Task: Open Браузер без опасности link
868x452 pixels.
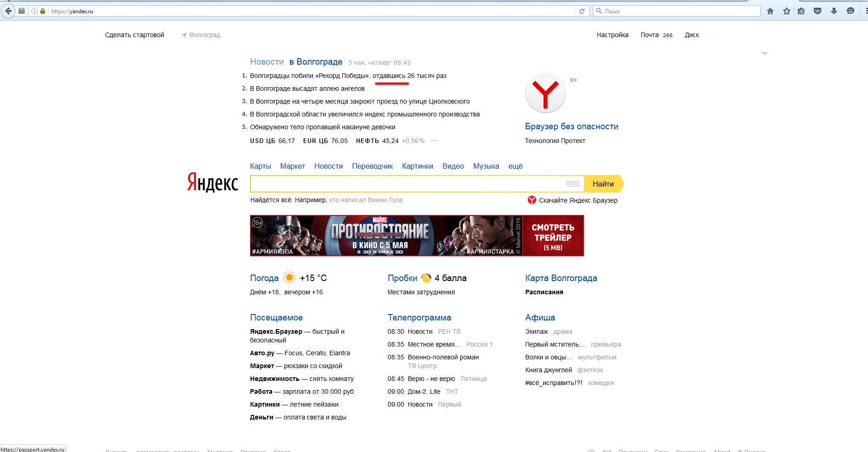Action: [572, 127]
